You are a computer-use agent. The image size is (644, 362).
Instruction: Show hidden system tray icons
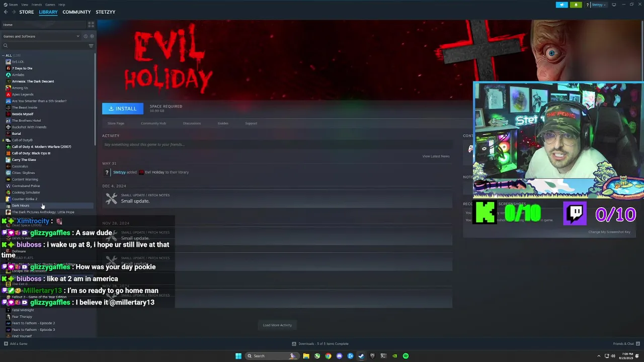(599, 356)
